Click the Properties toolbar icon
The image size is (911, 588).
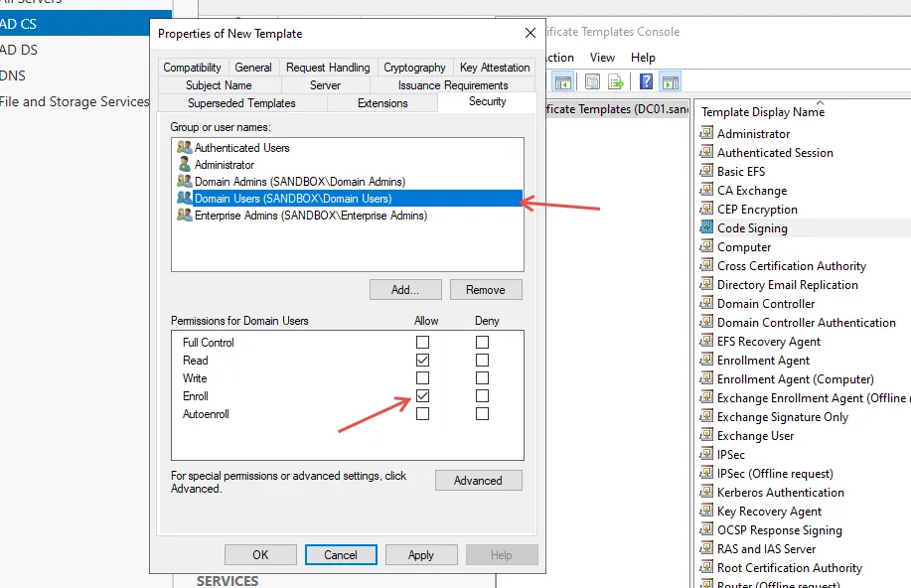coord(592,82)
